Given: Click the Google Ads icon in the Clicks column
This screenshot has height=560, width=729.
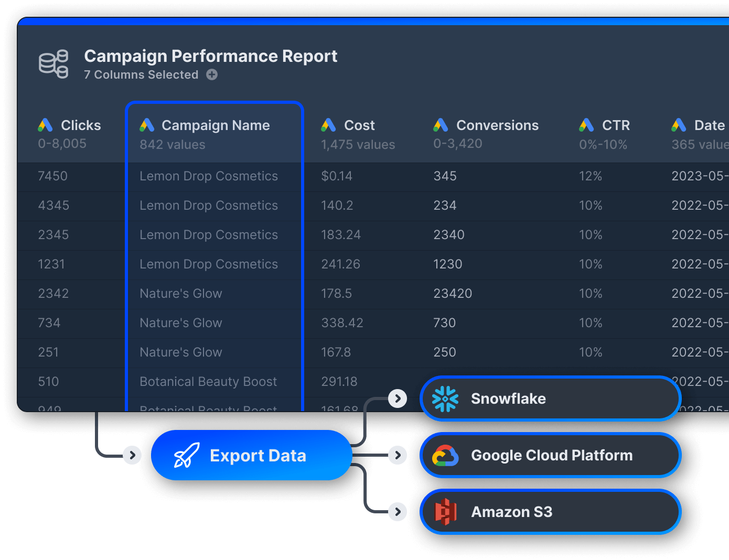Looking at the screenshot, I should 46,125.
